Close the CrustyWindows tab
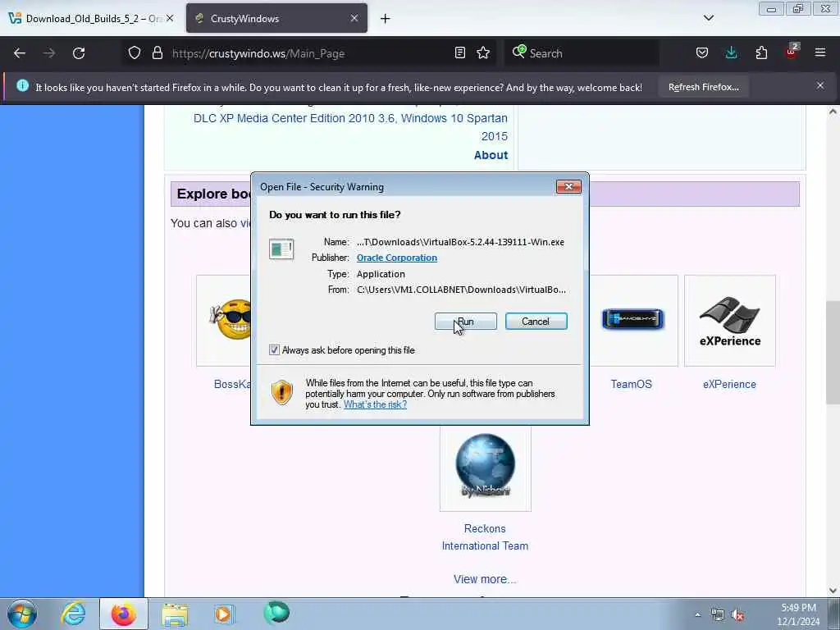The width and height of the screenshot is (840, 630). (x=354, y=18)
